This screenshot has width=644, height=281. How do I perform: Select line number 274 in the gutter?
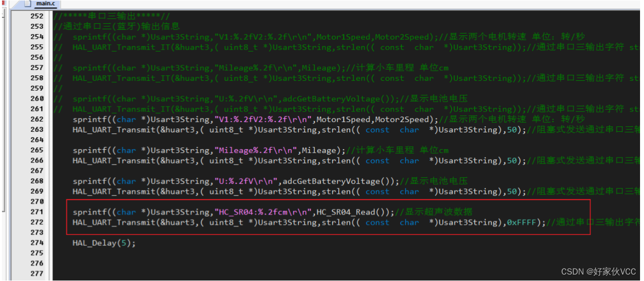point(37,243)
